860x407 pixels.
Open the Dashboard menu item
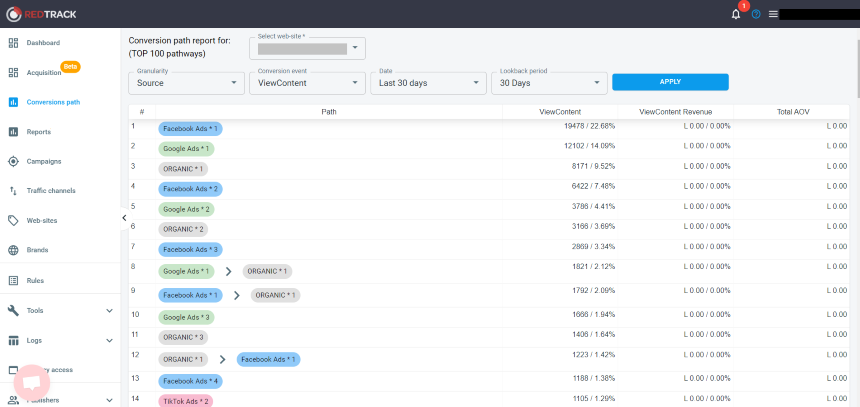(x=43, y=43)
